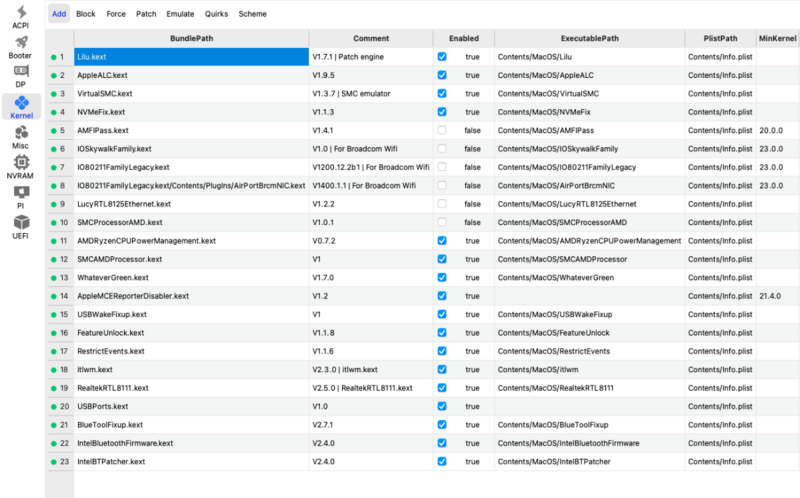Disable the Lilu.kext Enabled checkbox
This screenshot has height=498, width=800.
[x=442, y=57]
